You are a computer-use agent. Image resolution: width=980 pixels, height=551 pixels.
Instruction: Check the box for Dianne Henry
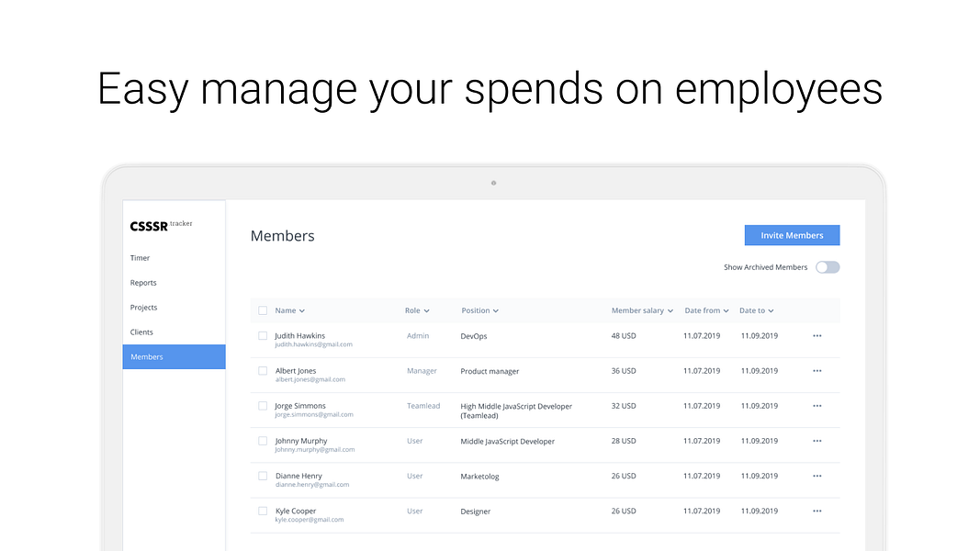click(x=263, y=476)
